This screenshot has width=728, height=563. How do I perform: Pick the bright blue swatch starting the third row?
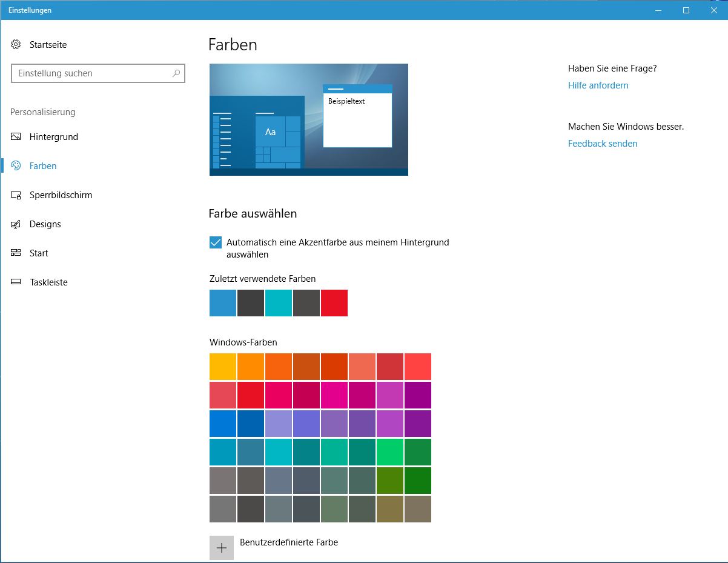click(223, 424)
